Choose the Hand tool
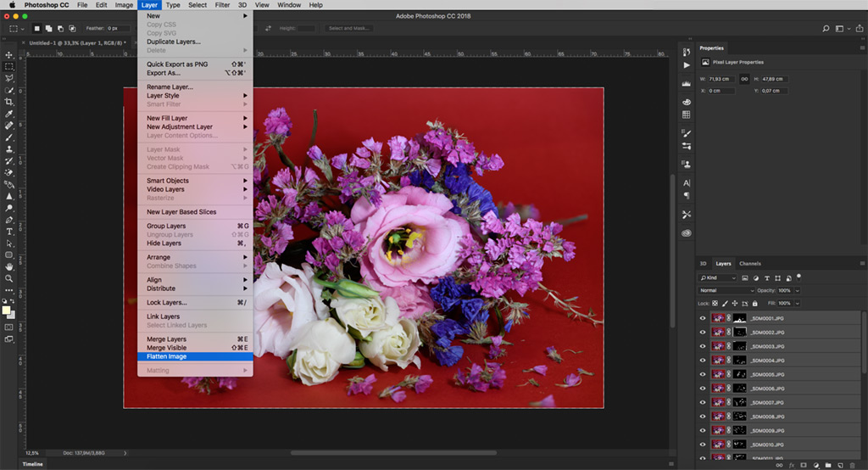 click(x=9, y=266)
